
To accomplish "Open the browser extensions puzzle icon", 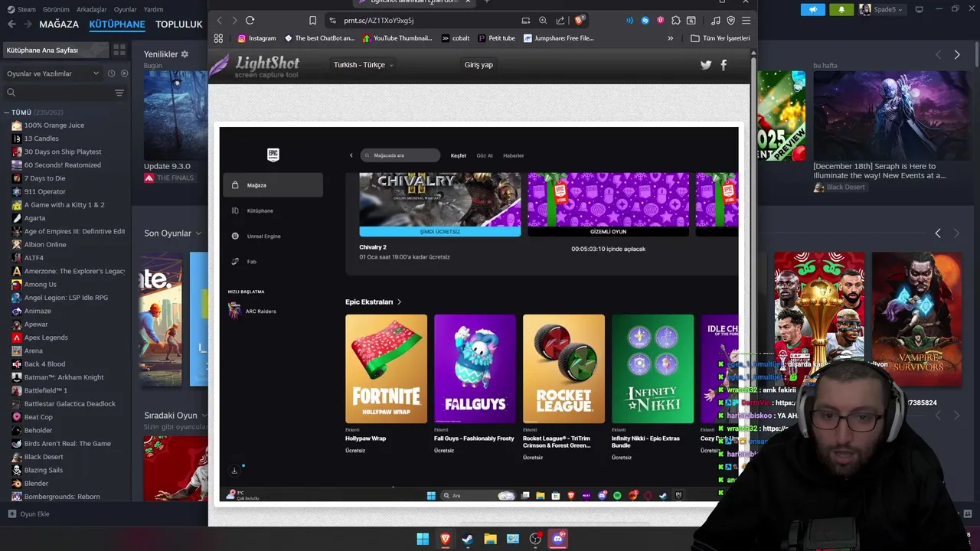I will tap(675, 21).
